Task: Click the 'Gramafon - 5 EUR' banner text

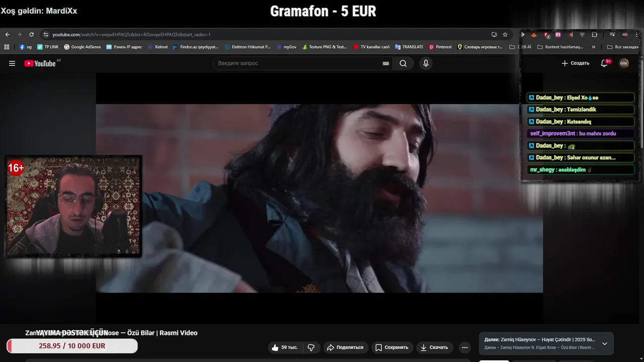Action: pos(323,11)
